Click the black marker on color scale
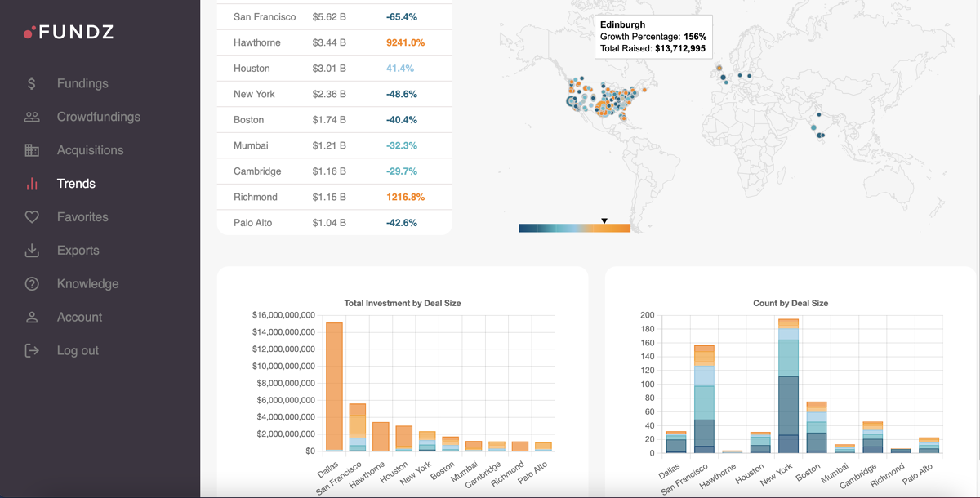This screenshot has height=498, width=980. (604, 220)
